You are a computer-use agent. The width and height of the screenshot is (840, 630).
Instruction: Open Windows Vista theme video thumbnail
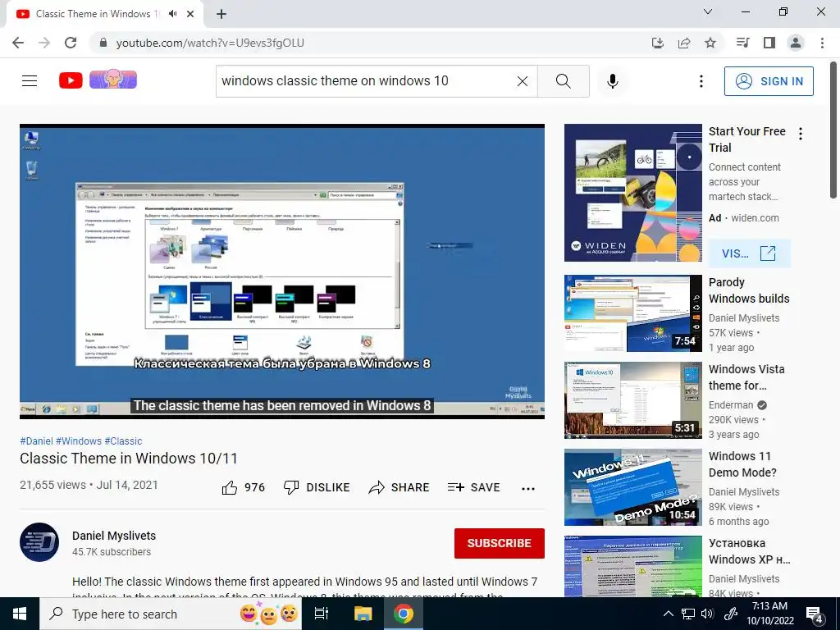(632, 400)
